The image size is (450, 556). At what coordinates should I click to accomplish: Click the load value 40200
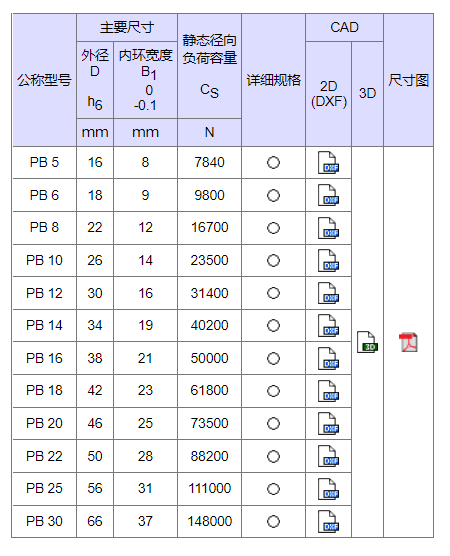point(210,326)
